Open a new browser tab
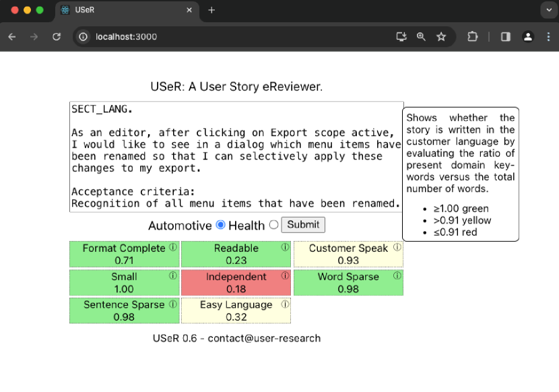The image size is (559, 392). click(211, 10)
